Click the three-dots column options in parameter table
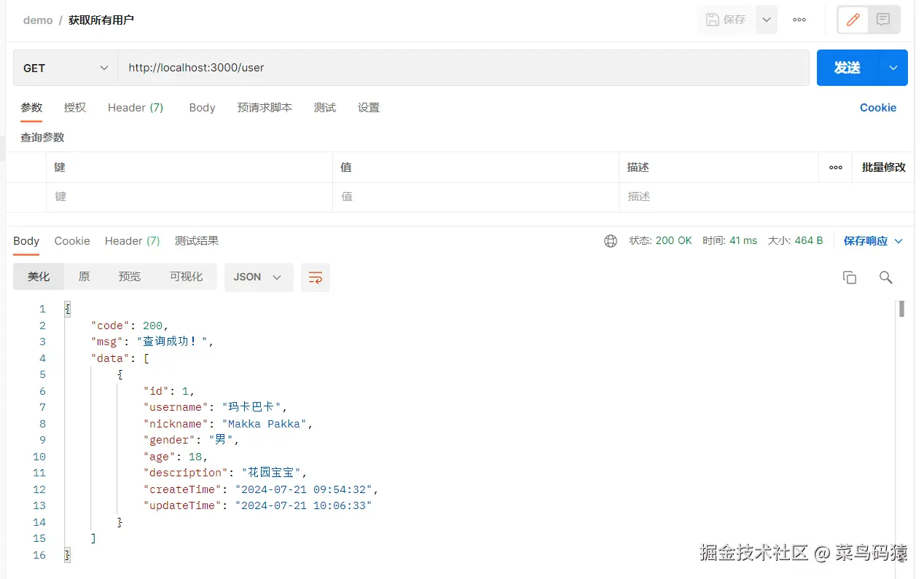Viewport: 924px width, 579px height. [836, 168]
